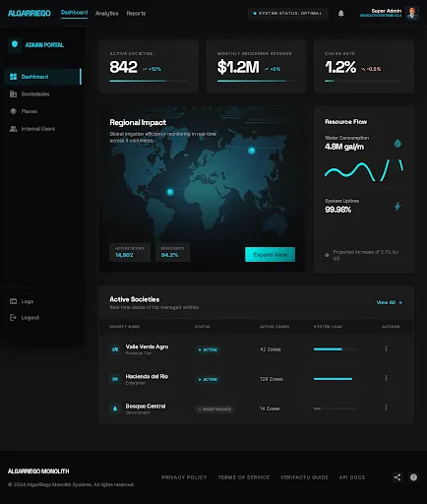Open the Verifactu Guide link
Viewport: 427px width, 504px height.
coord(304,477)
